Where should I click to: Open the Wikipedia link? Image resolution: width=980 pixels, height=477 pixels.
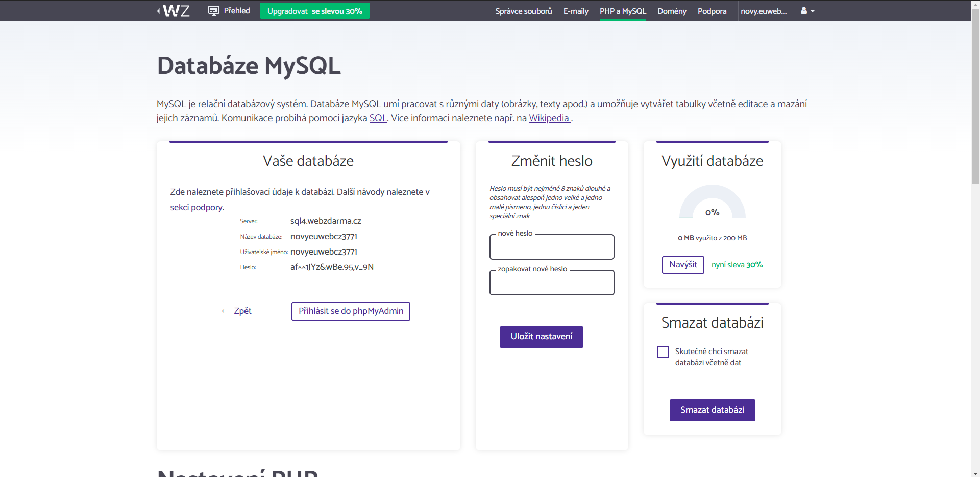549,118
